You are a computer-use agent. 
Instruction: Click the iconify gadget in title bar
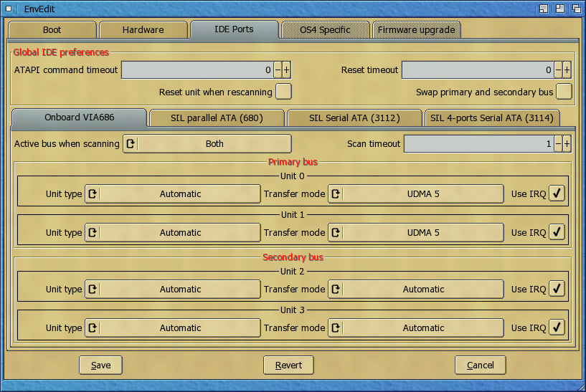[x=544, y=9]
